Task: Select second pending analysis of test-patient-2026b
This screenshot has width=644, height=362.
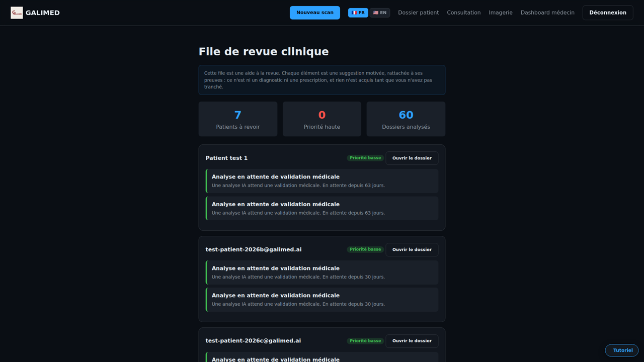Action: pyautogui.click(x=322, y=300)
